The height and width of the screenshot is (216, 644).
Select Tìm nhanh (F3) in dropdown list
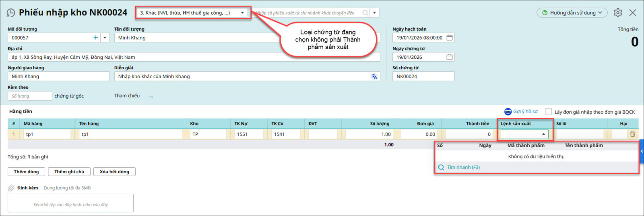coord(463,167)
